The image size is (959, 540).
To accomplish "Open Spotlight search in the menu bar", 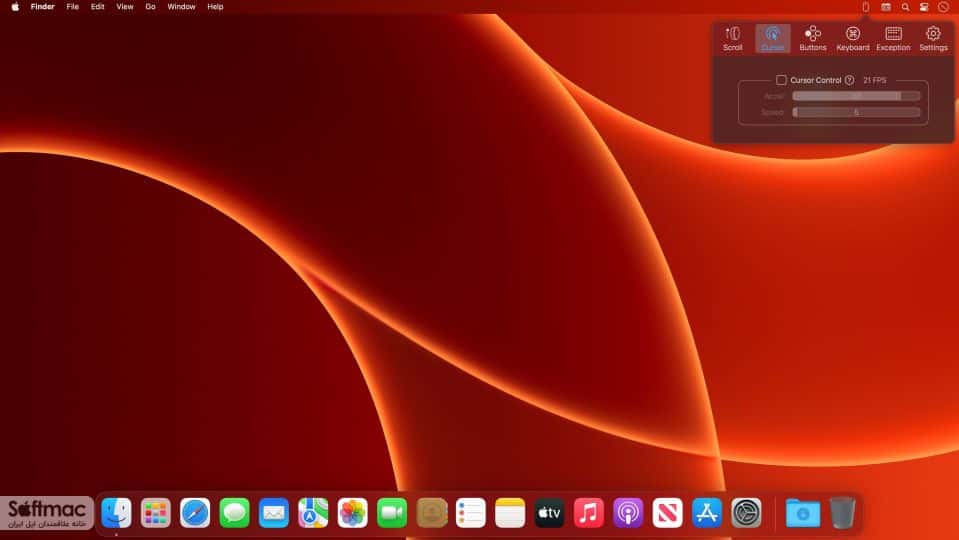I will point(905,7).
